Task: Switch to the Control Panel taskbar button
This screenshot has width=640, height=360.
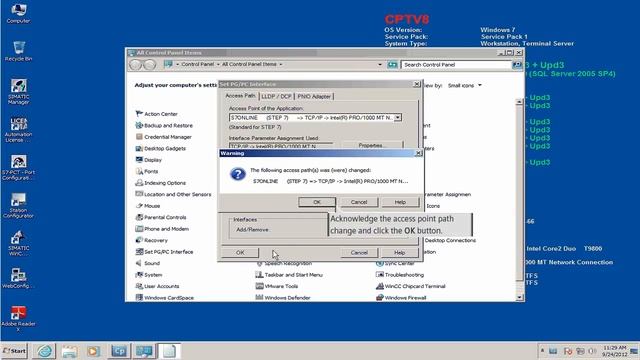Action: [x=144, y=351]
